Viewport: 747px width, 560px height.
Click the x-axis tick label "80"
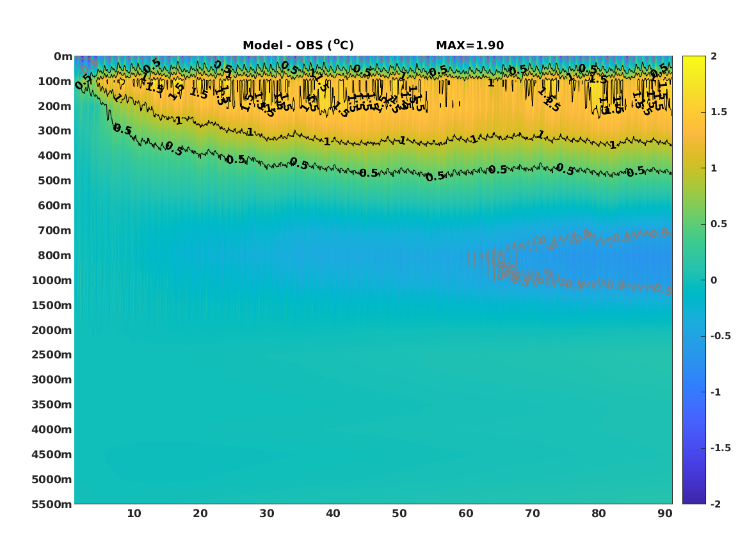pyautogui.click(x=599, y=513)
